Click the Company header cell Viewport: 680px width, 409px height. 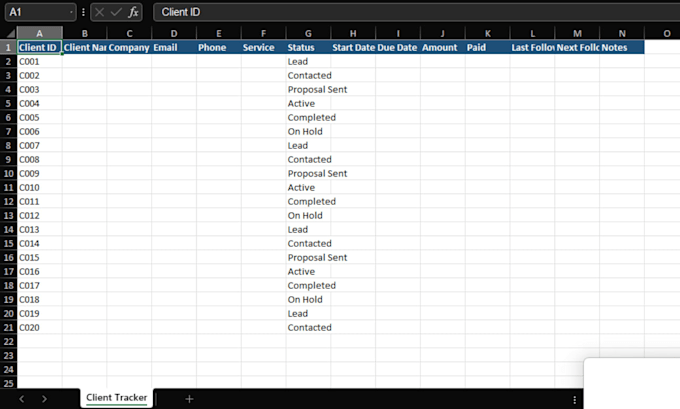pos(129,47)
